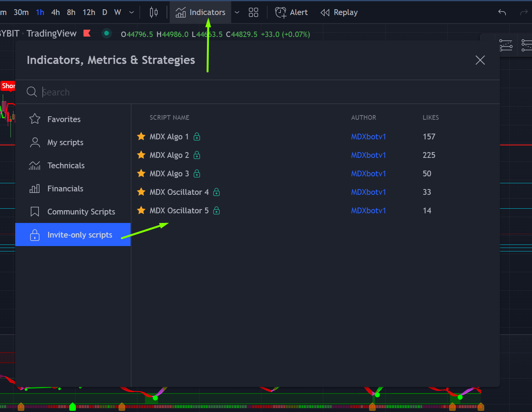Select the 4h timeframe button
The image size is (532, 412).
point(55,12)
